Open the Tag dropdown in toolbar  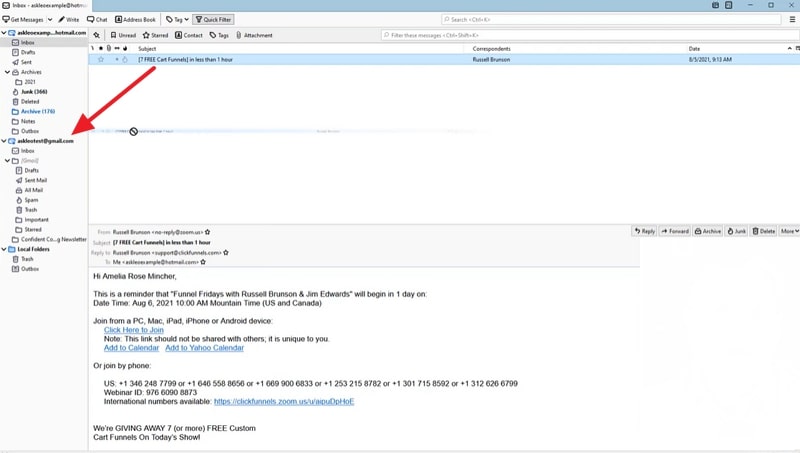coord(178,19)
